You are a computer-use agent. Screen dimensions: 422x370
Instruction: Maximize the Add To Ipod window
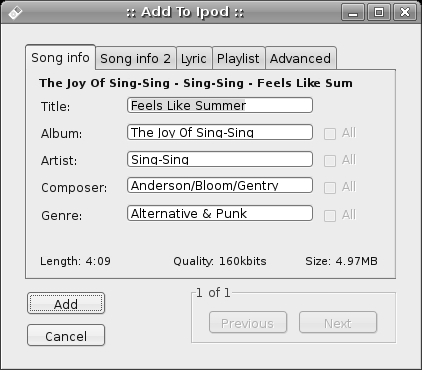(x=379, y=12)
